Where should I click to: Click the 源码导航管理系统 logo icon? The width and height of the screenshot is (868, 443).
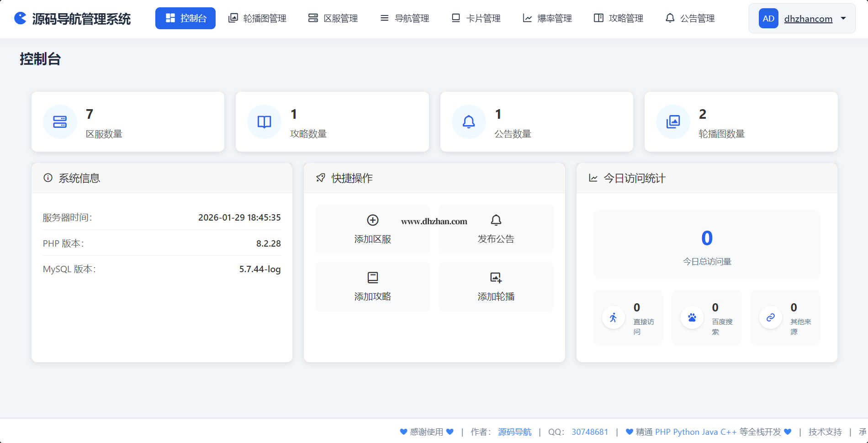coord(21,18)
